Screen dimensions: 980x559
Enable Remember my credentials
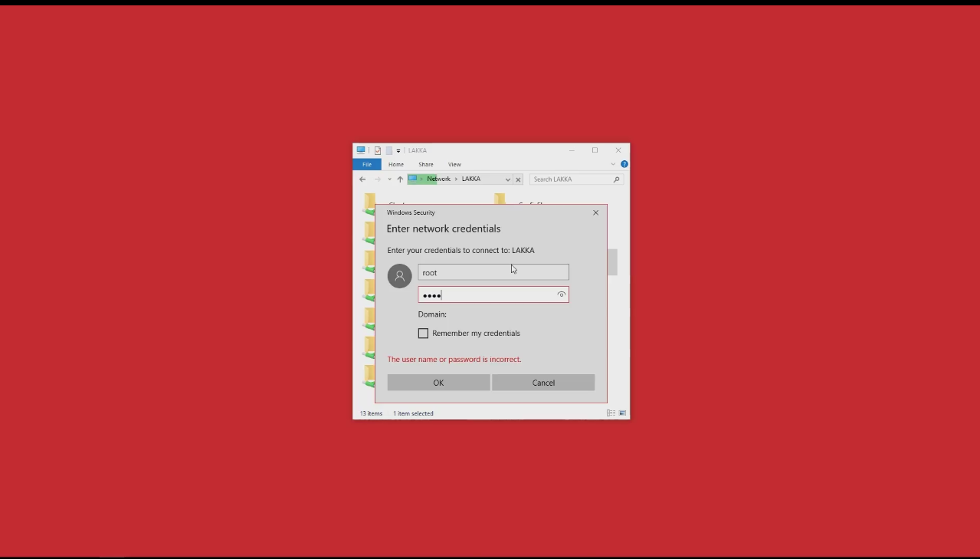pyautogui.click(x=423, y=333)
